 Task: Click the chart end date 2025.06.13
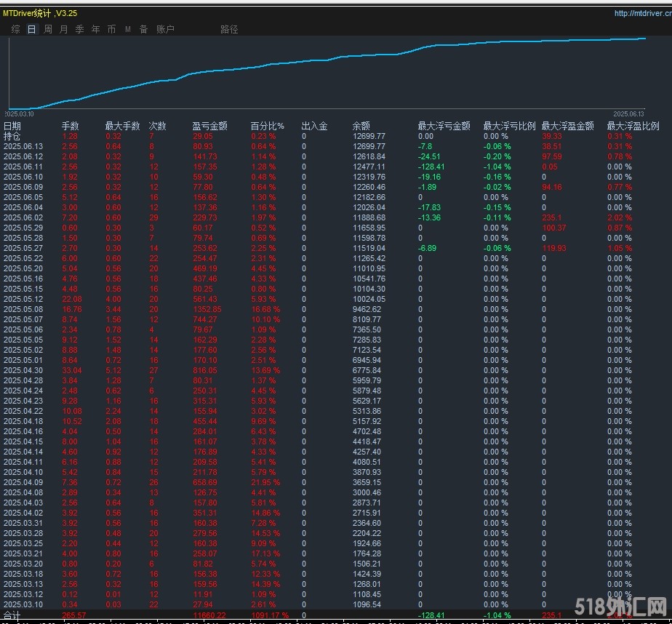(x=628, y=114)
